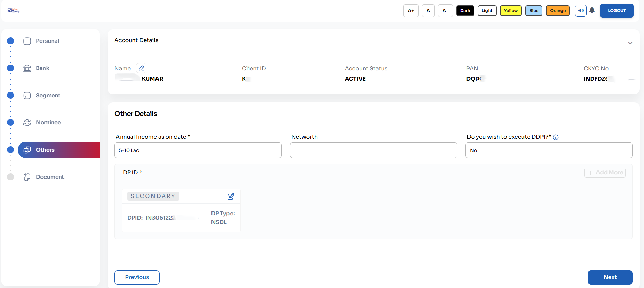Click the Segment step progress dot
The height and width of the screenshot is (288, 644).
[11, 95]
